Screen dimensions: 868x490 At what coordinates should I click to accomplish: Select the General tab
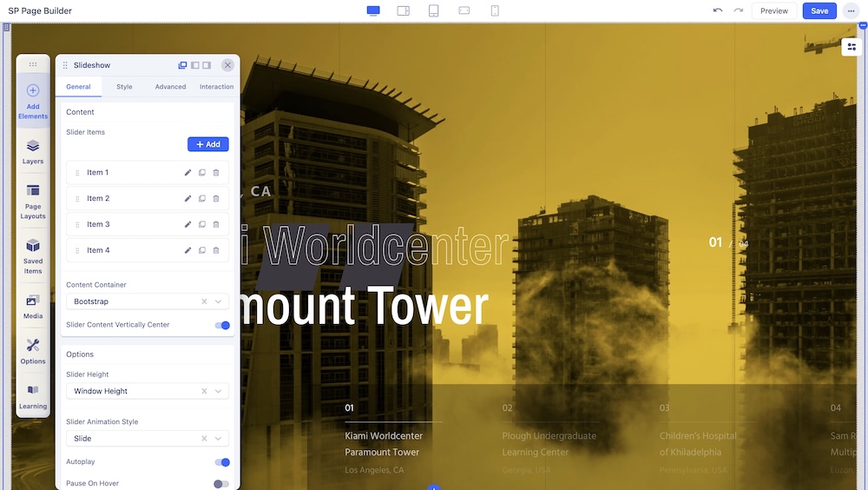(x=78, y=87)
